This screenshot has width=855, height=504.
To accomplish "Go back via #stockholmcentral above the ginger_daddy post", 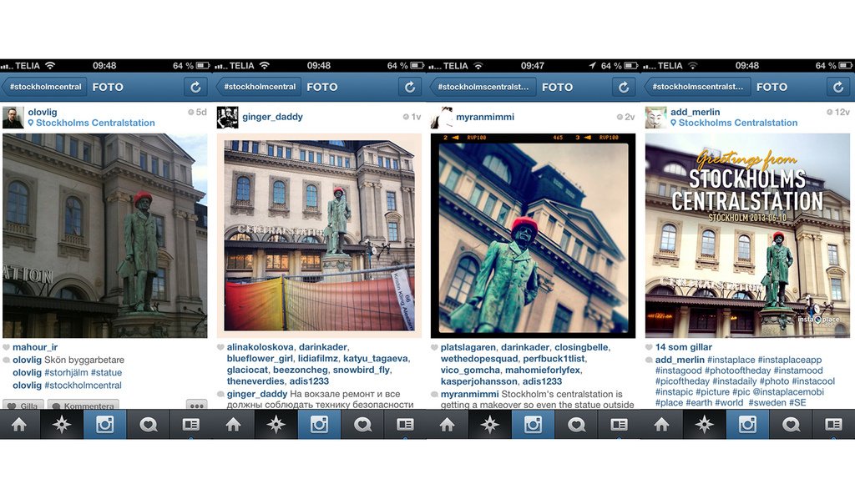I will coord(258,87).
